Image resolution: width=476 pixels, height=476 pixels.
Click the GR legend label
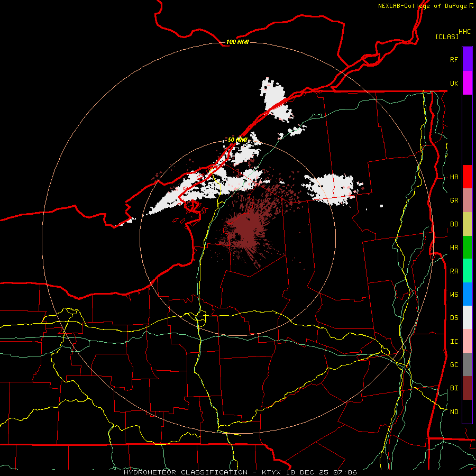(454, 200)
